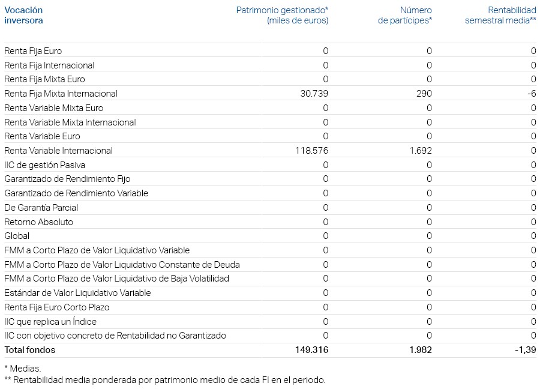Click the total patrimonio value 149.316
Screen dimensions: 543x392
311,350
